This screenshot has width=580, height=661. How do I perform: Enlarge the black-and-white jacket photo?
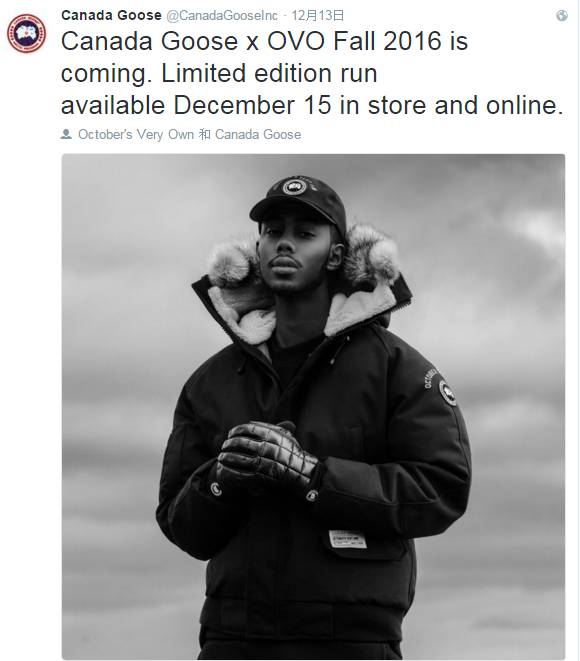click(x=313, y=406)
